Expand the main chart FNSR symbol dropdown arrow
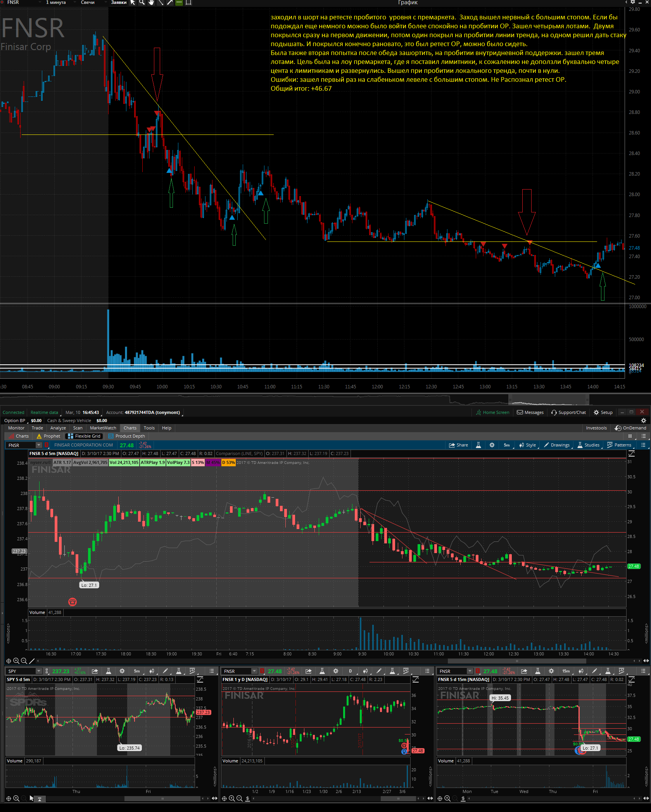651x812 pixels. (39, 445)
